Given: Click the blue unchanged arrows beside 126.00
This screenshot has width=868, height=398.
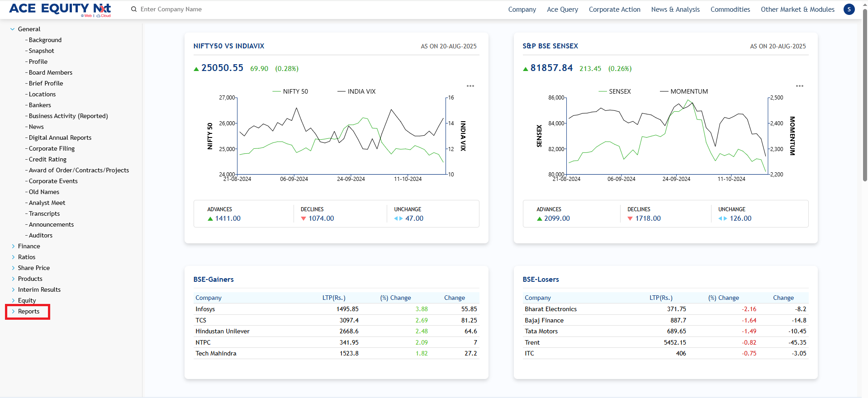Looking at the screenshot, I should 722,218.
